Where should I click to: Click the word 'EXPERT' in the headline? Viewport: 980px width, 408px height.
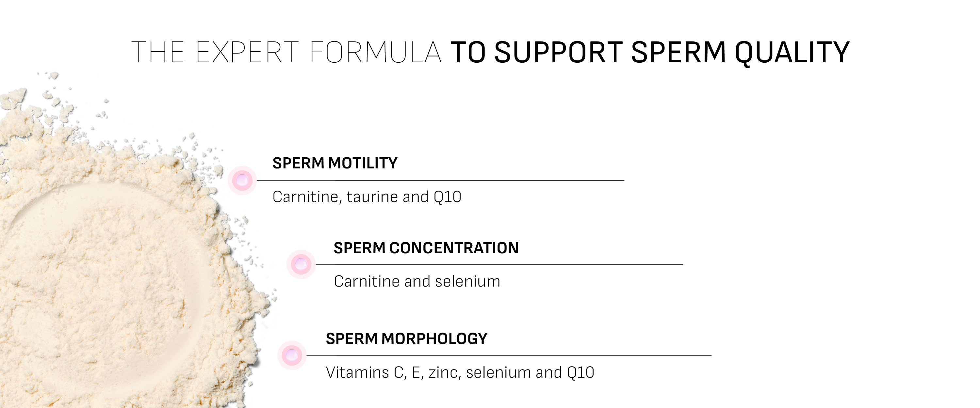click(x=247, y=53)
